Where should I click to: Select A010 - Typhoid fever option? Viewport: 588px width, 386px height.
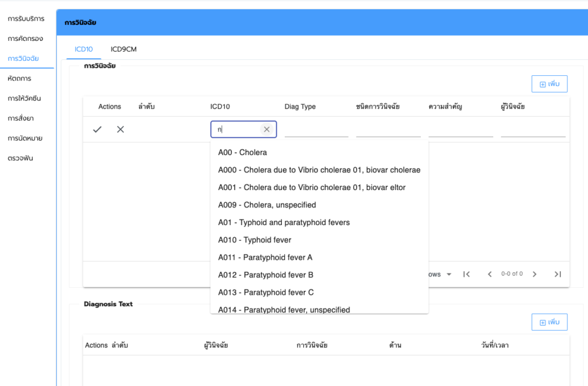coord(254,240)
